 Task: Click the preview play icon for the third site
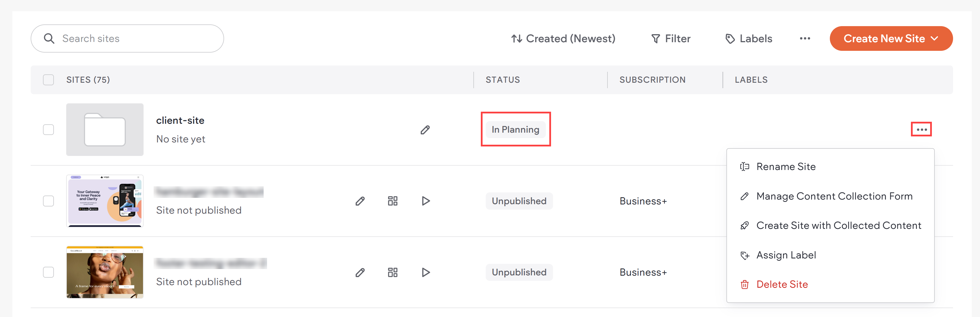[425, 272]
